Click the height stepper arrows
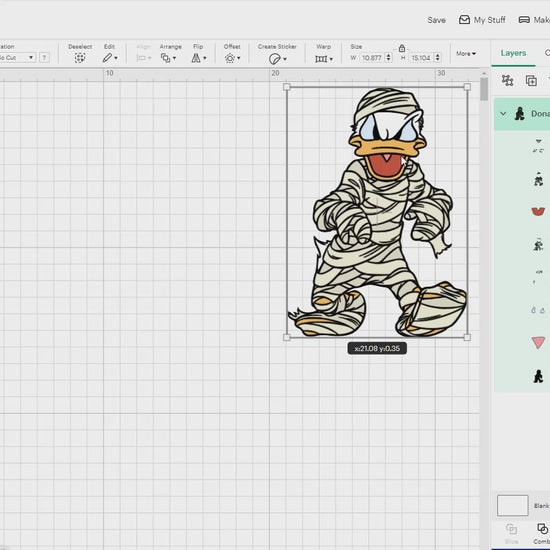This screenshot has width=550, height=550. (x=437, y=58)
